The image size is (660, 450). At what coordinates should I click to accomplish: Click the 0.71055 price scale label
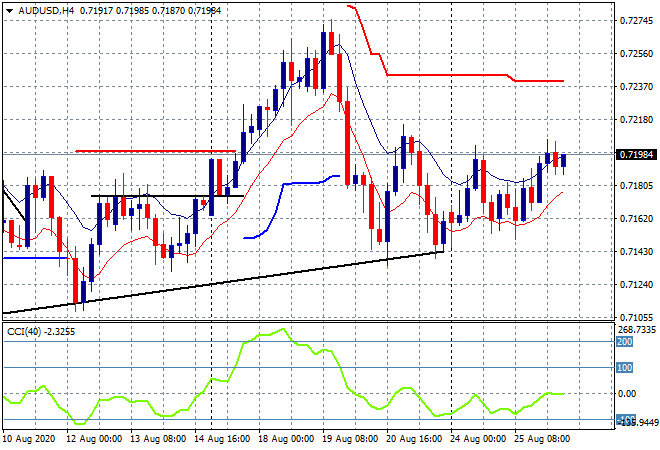[636, 317]
